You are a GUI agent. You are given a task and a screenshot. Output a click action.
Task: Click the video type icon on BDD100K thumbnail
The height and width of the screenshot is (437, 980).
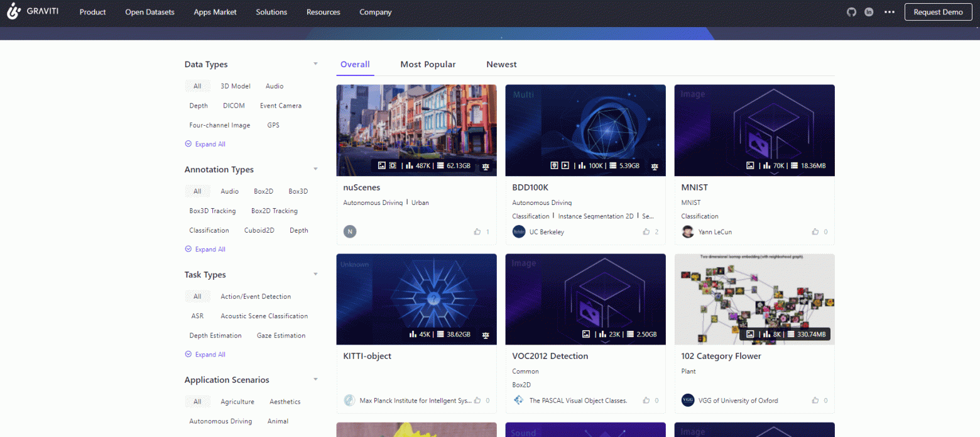pyautogui.click(x=565, y=165)
